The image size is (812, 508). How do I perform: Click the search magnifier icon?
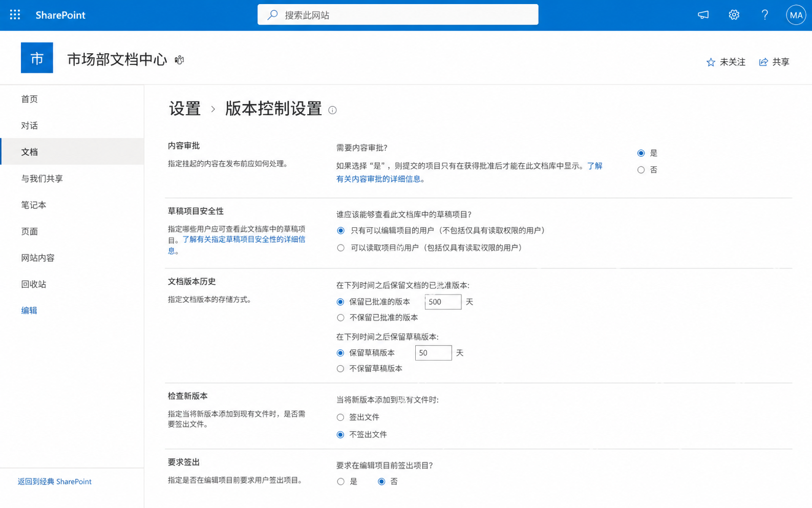click(273, 15)
